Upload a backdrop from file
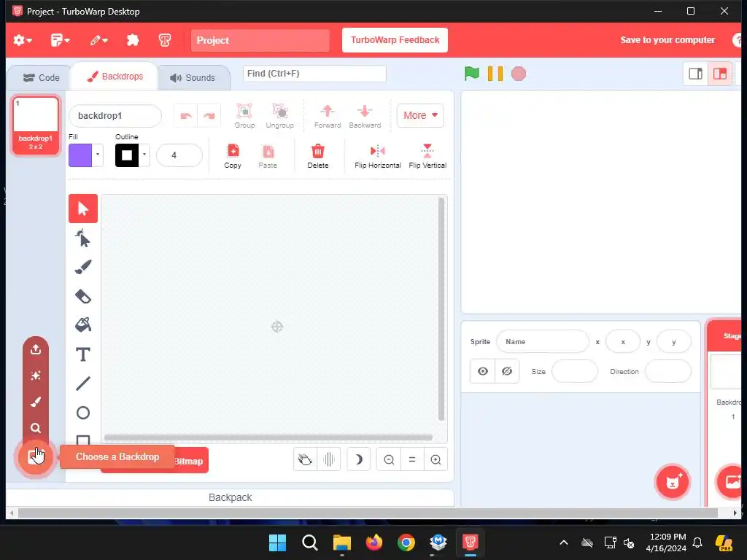The width and height of the screenshot is (747, 560). pyautogui.click(x=36, y=349)
